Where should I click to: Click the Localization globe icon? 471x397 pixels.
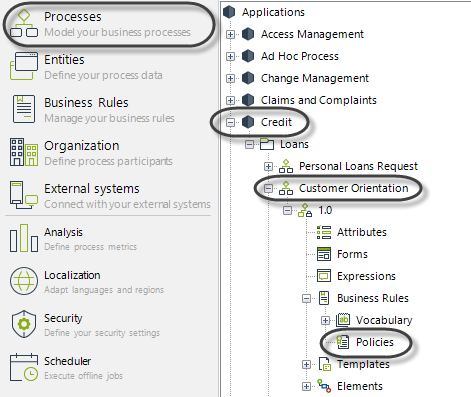24,281
